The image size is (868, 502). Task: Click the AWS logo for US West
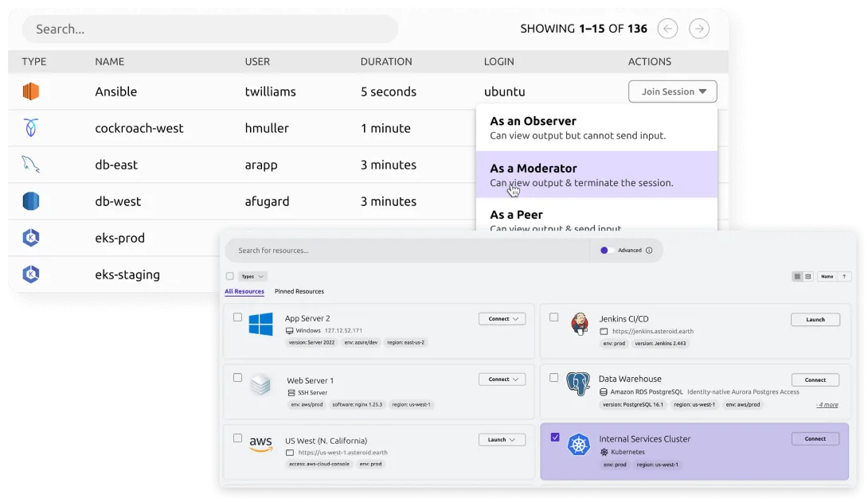coord(260,444)
